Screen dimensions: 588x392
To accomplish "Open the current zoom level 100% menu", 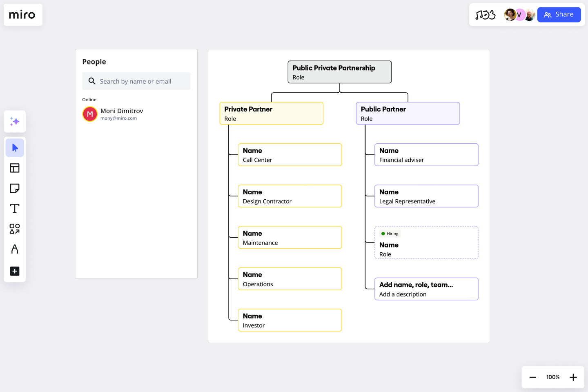I will coord(552,377).
